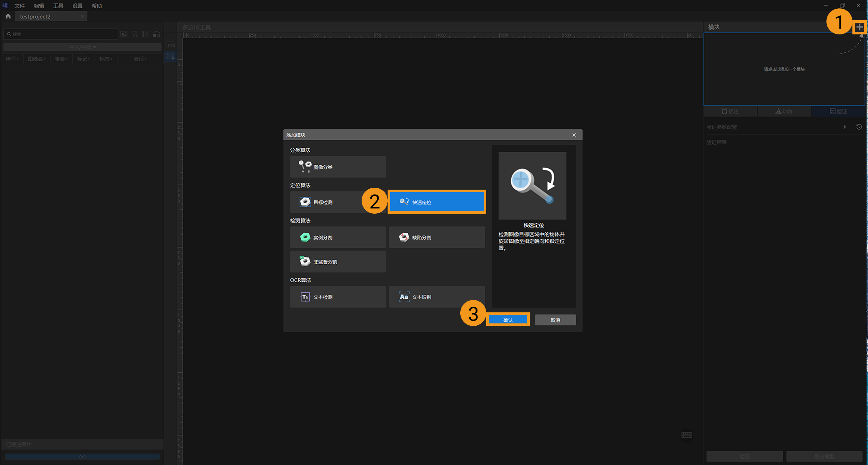Image resolution: width=868 pixels, height=465 pixels.
Task: Select 快速定位 module in dialog
Action: [x=437, y=202]
